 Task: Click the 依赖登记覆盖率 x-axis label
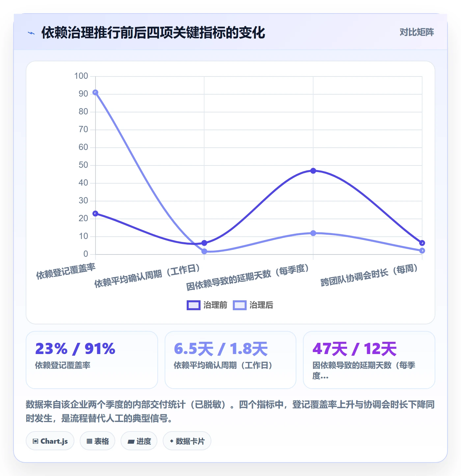click(x=66, y=271)
